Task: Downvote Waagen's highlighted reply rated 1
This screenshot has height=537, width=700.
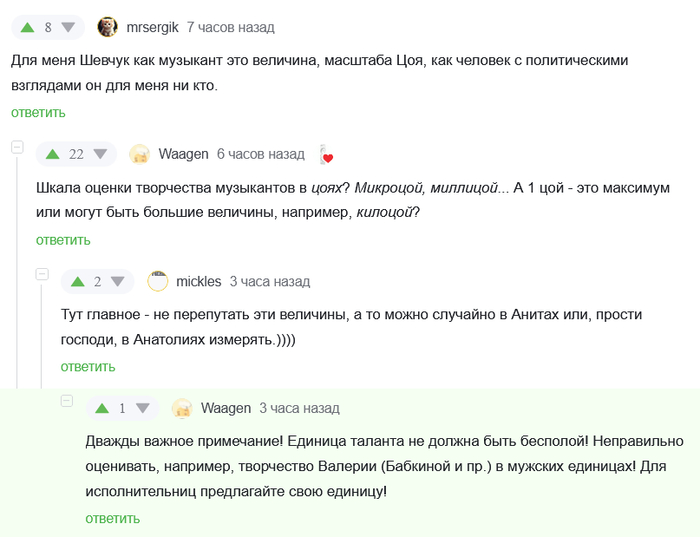Action: pos(142,408)
